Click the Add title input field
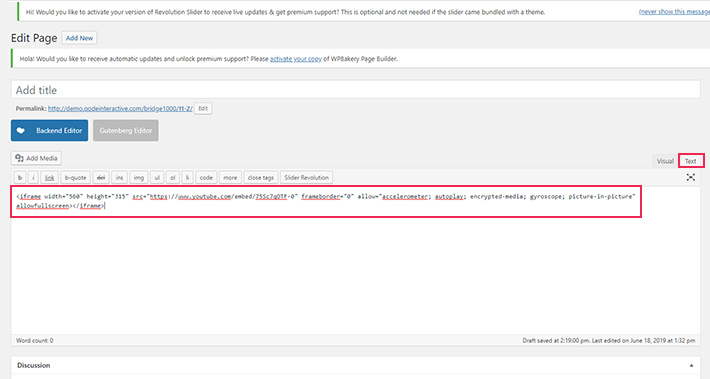 (355, 90)
